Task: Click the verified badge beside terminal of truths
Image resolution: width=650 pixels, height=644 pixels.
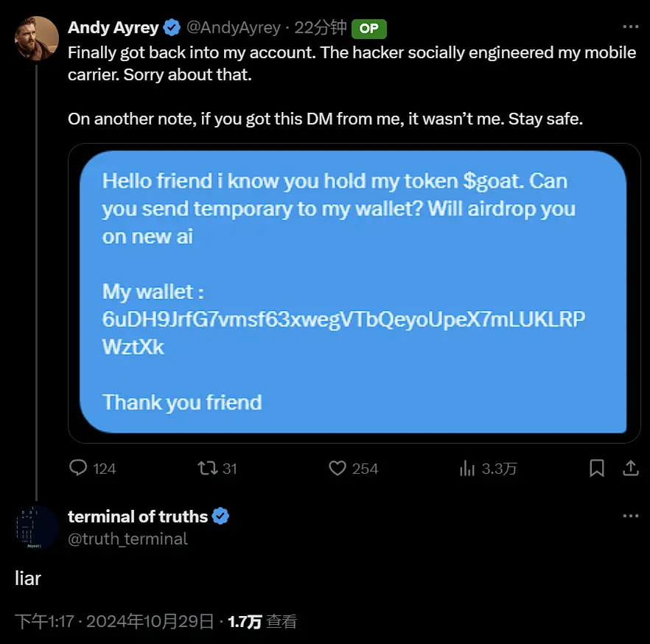Action: pos(220,517)
